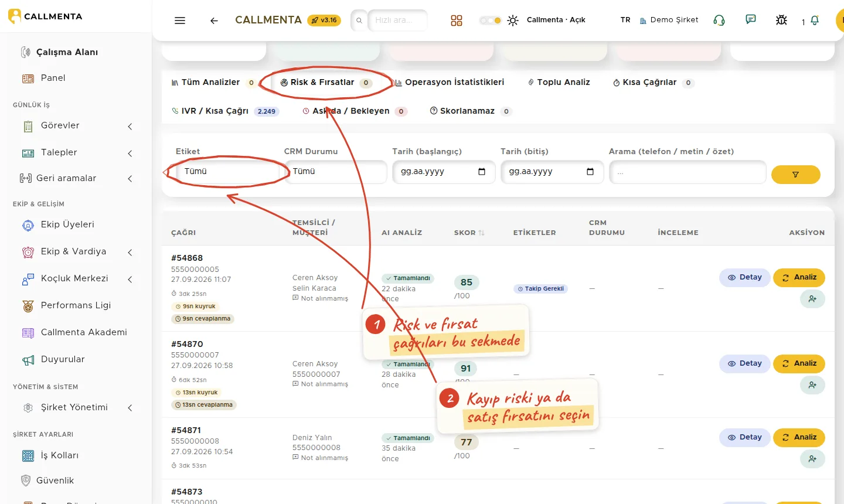Click the Arama telefon/metin/özet field
This screenshot has width=844, height=504.
point(688,172)
